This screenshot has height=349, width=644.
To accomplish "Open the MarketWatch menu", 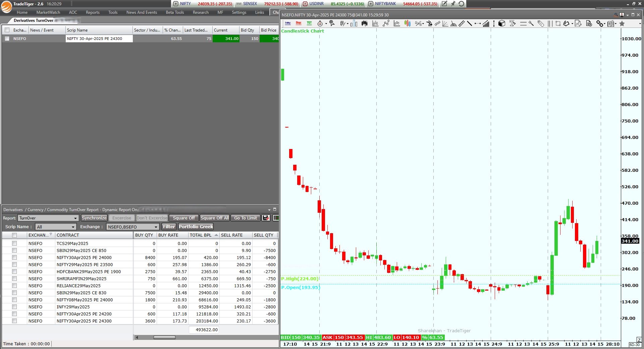I will click(48, 12).
